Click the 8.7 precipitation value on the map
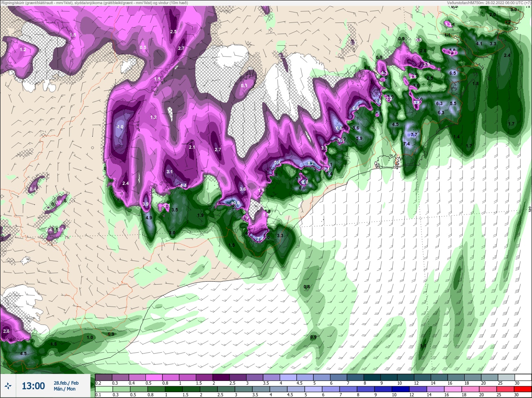532x398 pixels. point(310,164)
